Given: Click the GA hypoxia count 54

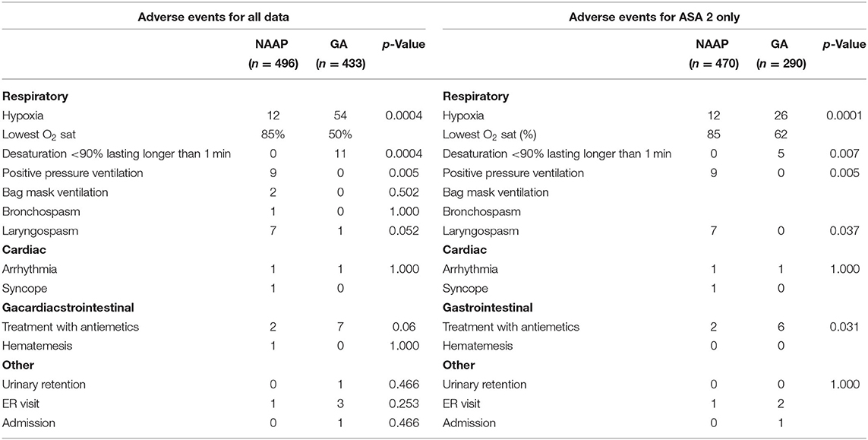Looking at the screenshot, I should pyautogui.click(x=340, y=116).
